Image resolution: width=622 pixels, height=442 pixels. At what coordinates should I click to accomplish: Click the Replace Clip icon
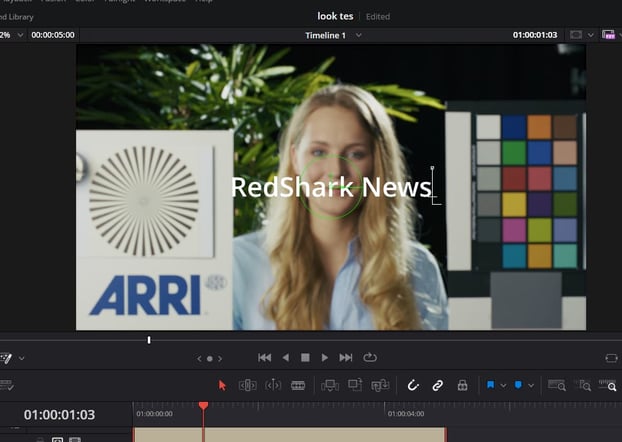tap(380, 385)
